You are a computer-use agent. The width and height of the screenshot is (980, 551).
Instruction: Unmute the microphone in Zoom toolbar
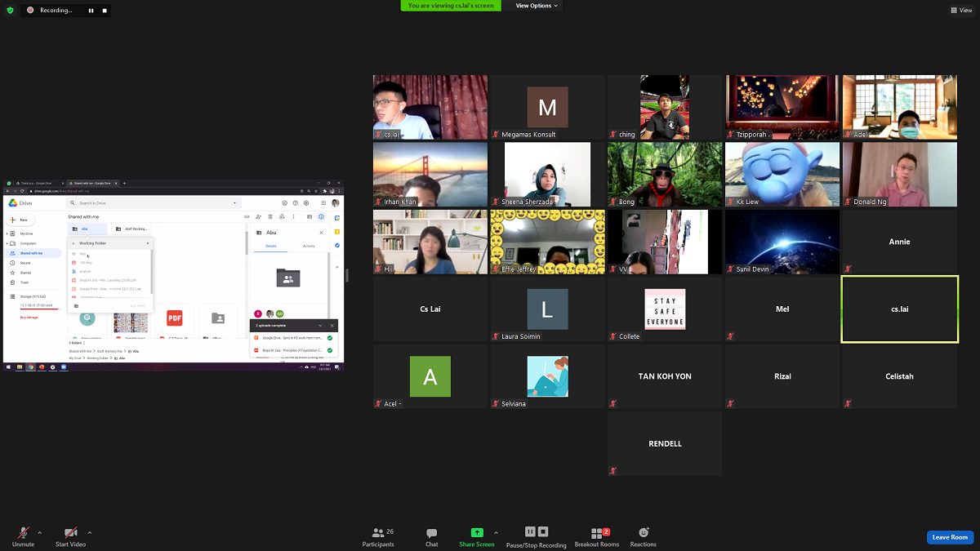click(x=24, y=535)
